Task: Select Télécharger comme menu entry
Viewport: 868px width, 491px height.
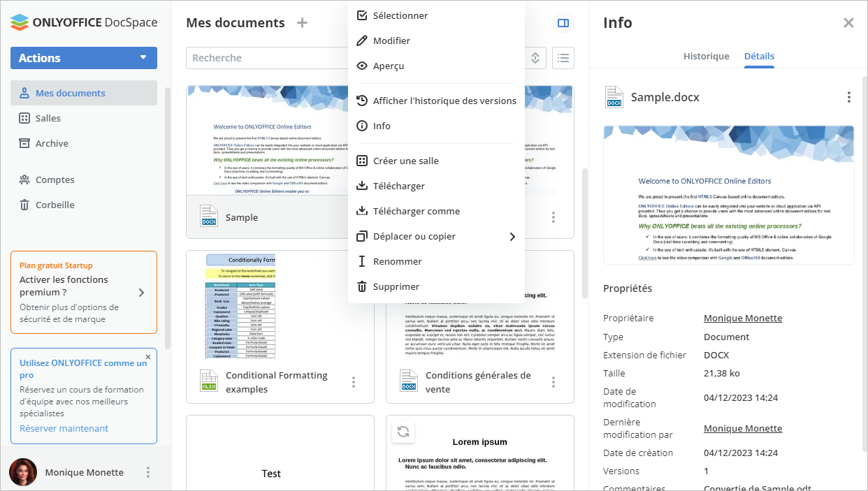Action: click(x=436, y=211)
